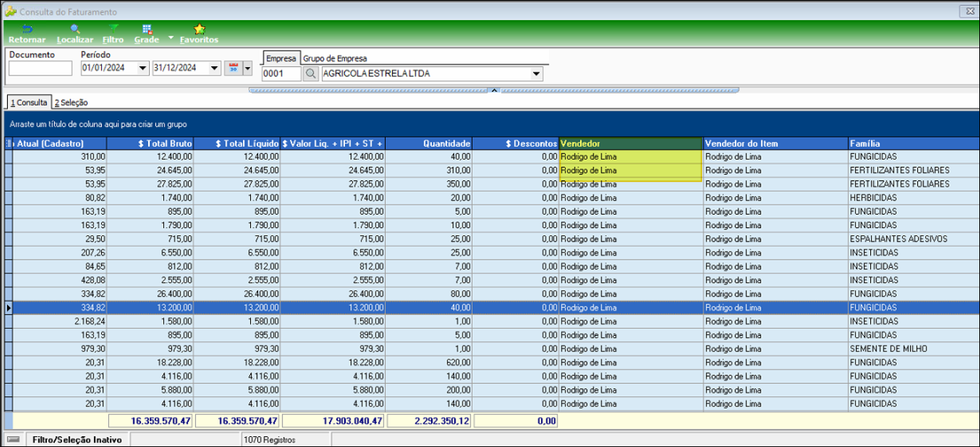Click the 84,65 price cell
The width and height of the screenshot is (980, 447).
coord(60,267)
